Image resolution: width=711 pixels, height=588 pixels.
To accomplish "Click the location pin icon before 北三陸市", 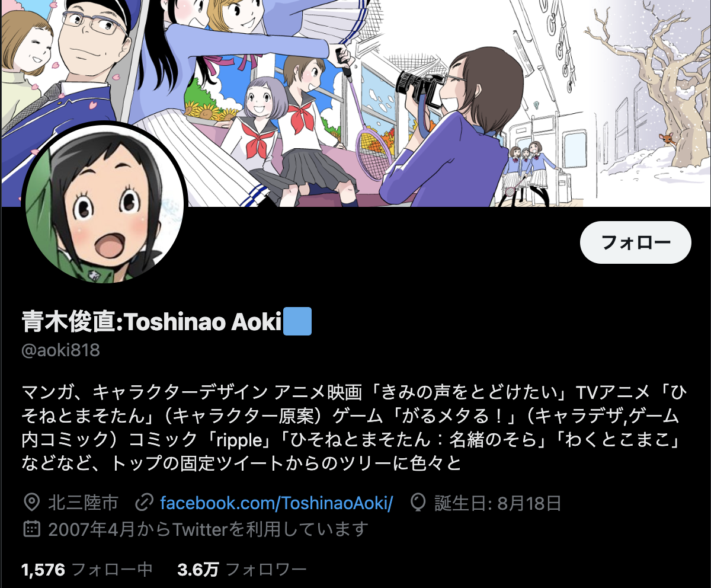I will [31, 504].
